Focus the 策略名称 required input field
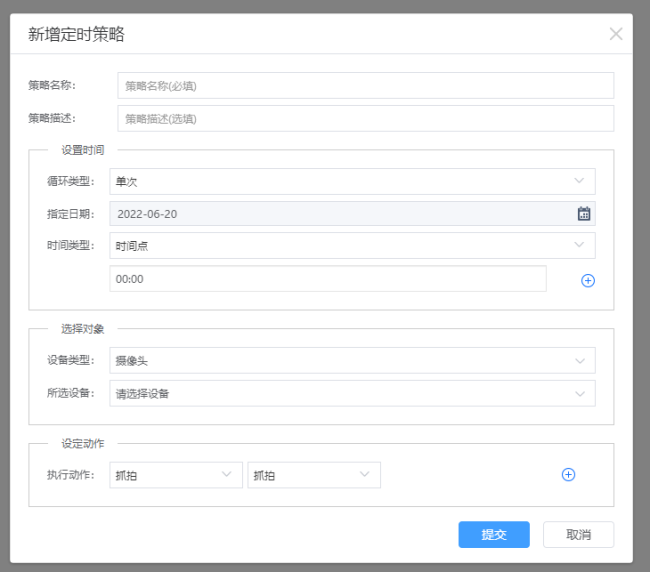The width and height of the screenshot is (650, 573). pos(365,86)
